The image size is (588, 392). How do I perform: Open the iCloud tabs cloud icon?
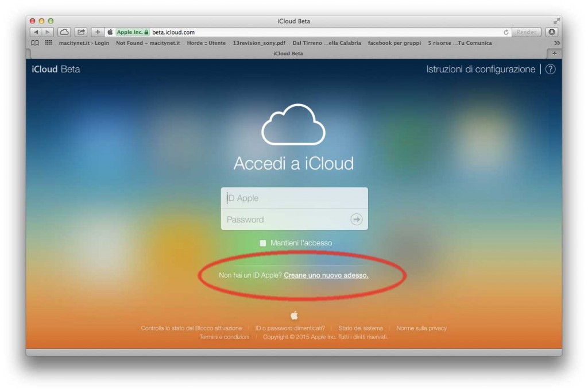coord(64,32)
